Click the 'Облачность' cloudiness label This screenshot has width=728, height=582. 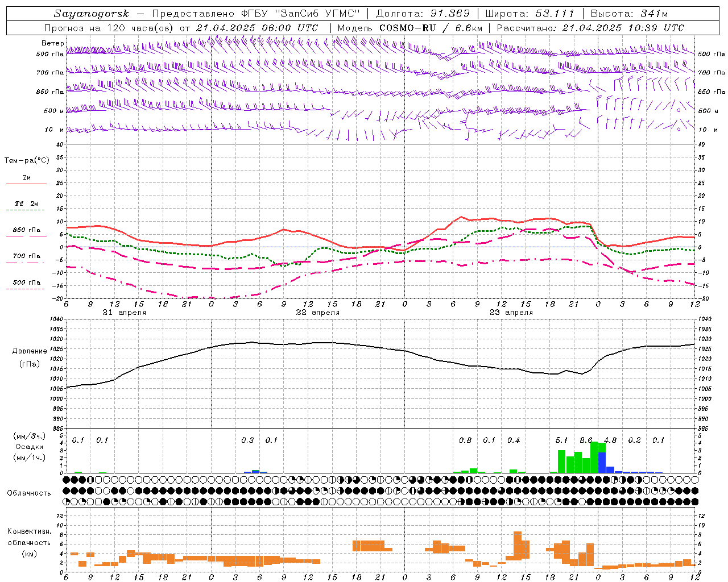click(x=29, y=493)
